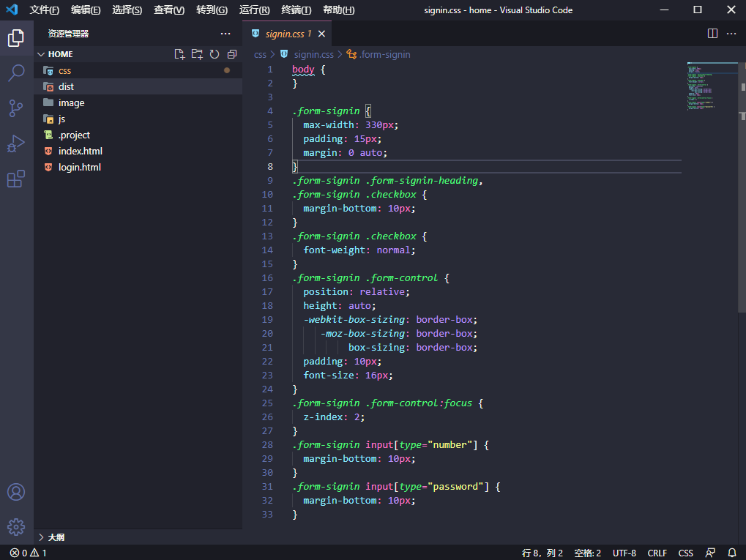
Task: Collapse all folders in Explorer
Action: click(232, 54)
